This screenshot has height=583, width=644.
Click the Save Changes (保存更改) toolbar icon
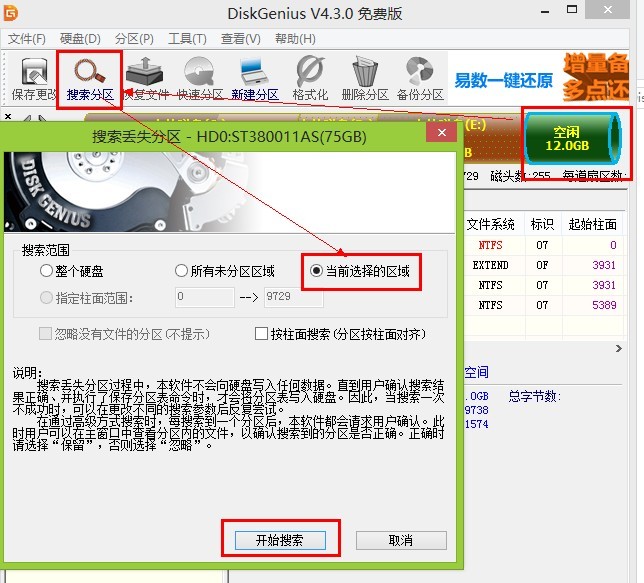point(34,79)
